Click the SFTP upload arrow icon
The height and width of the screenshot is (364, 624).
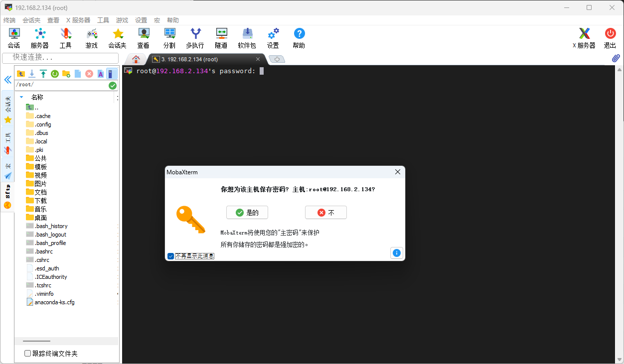(43, 74)
